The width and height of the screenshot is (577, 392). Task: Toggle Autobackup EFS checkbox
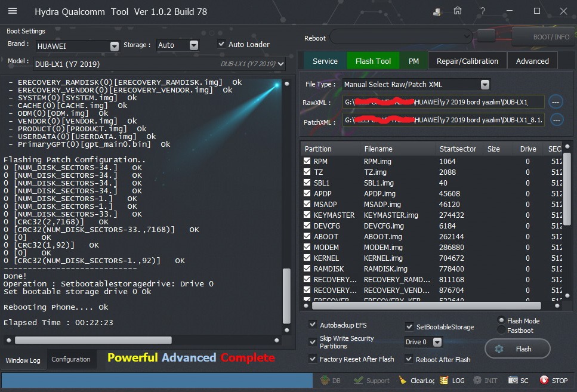pos(313,324)
